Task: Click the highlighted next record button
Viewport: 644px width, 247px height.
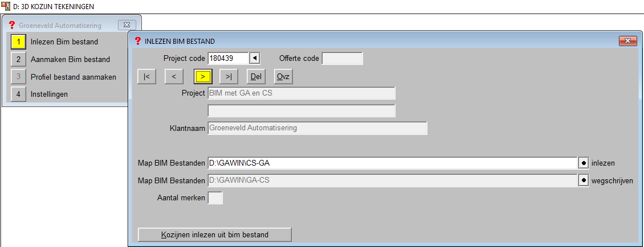Action: tap(202, 76)
